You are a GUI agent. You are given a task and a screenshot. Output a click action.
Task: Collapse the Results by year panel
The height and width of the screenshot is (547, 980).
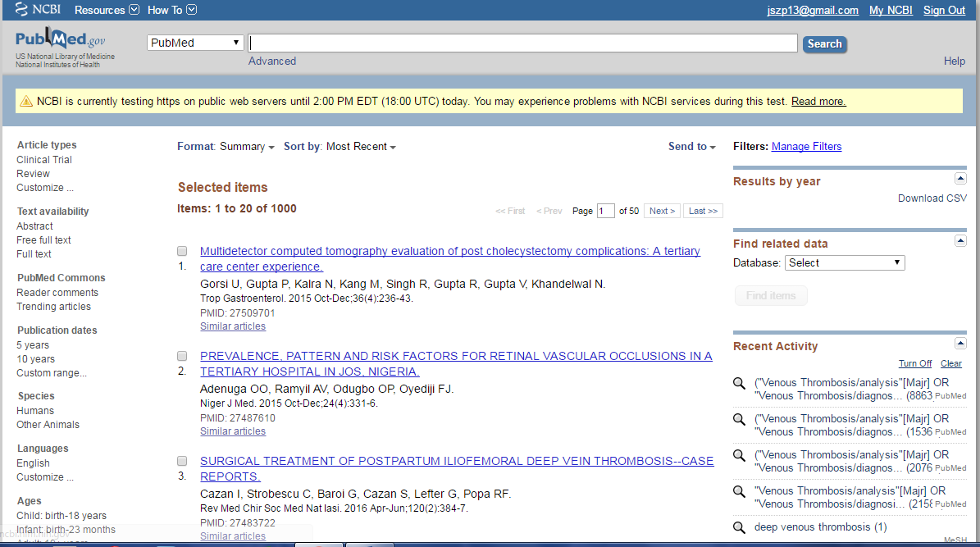[x=959, y=177]
